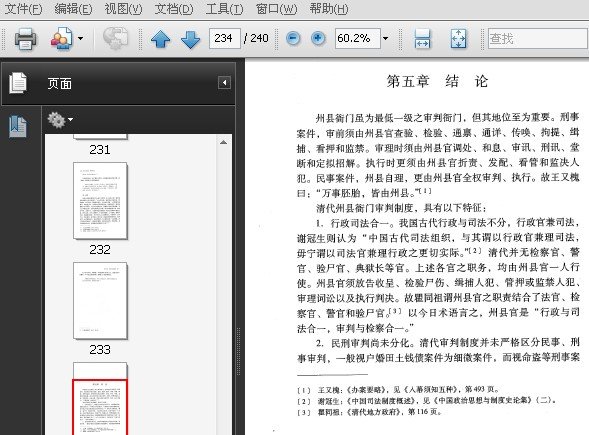Click the Print icon in toolbar
The width and height of the screenshot is (589, 435).
point(26,38)
